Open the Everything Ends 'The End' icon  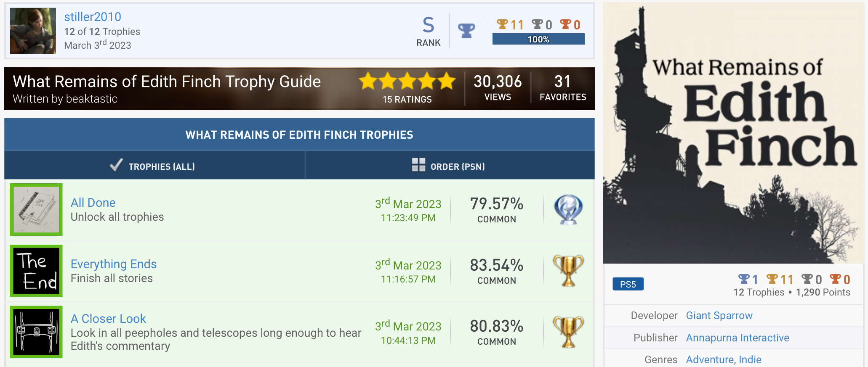point(36,271)
